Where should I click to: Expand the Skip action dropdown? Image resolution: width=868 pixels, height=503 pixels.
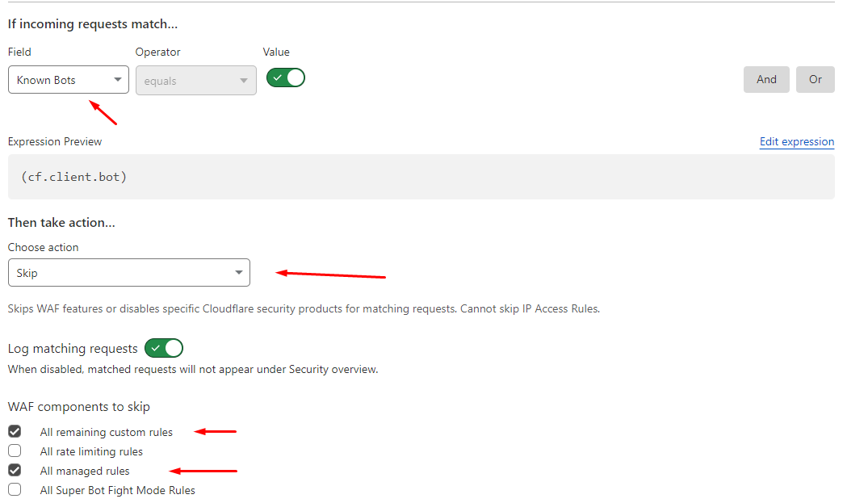[x=129, y=272]
